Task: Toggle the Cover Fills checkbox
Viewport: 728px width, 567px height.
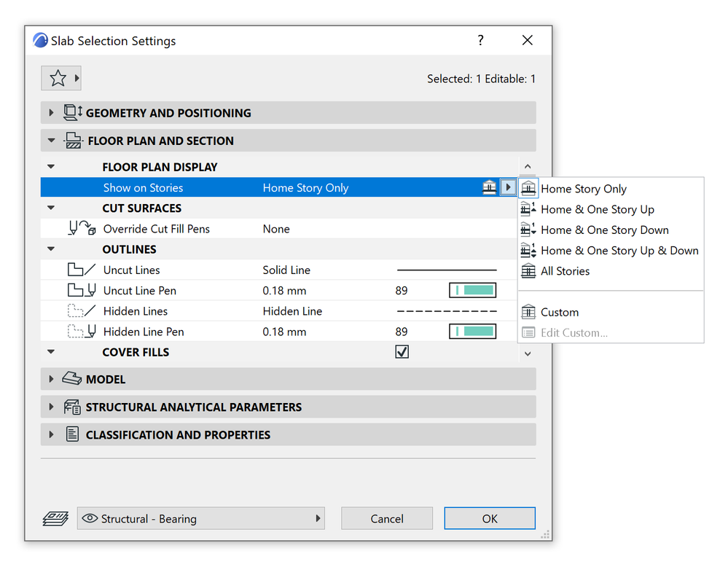Action: pos(402,352)
